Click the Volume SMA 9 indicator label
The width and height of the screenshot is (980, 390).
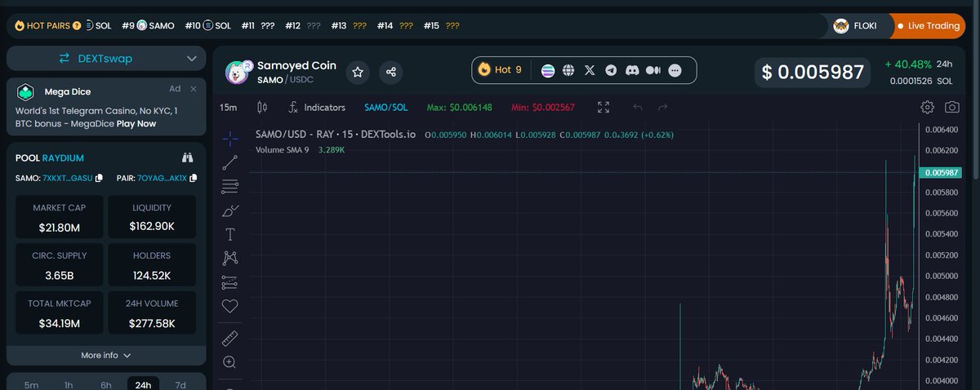[x=283, y=150]
